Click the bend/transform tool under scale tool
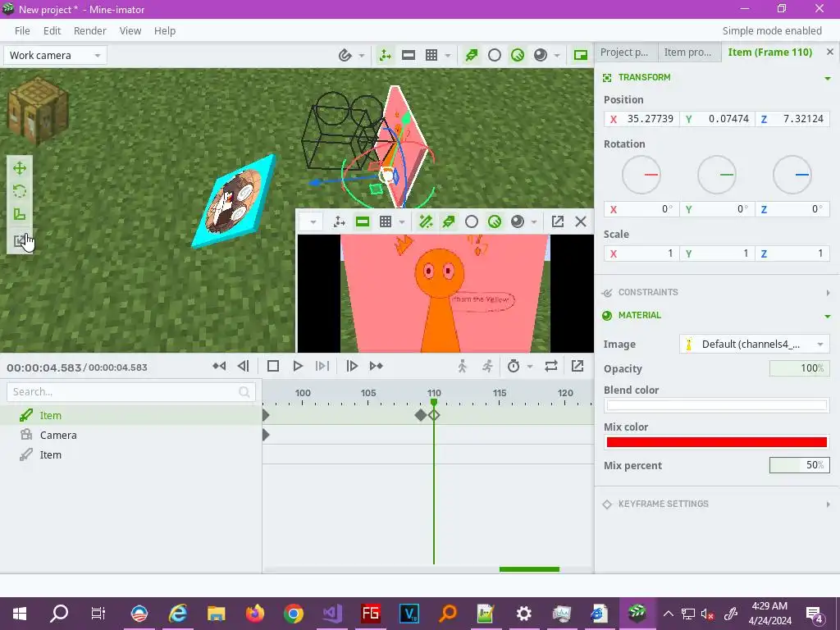The height and width of the screenshot is (630, 840). click(x=20, y=240)
